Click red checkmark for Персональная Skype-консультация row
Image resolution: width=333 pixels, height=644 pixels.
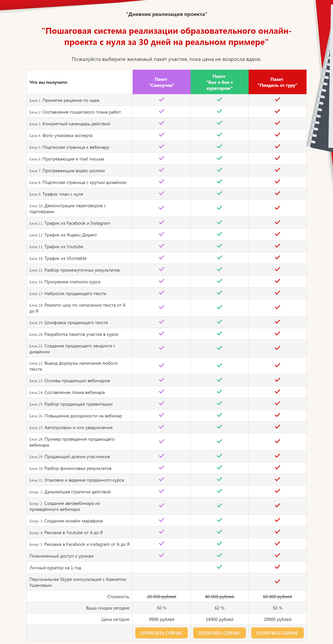tap(277, 582)
